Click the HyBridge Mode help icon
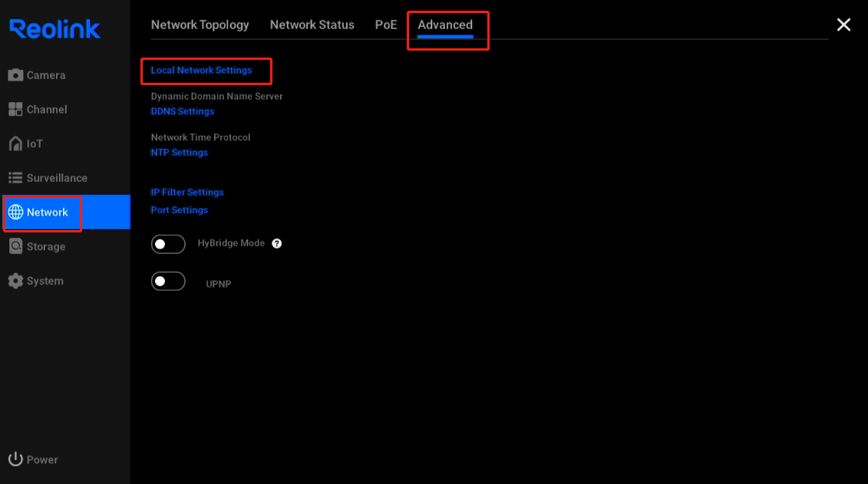The width and height of the screenshot is (868, 484). 277,243
